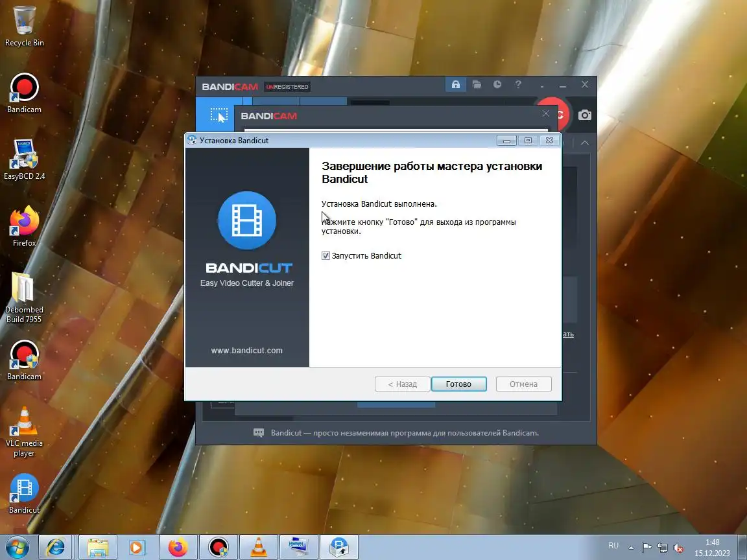Click the Action Center flag tray icon
The height and width of the screenshot is (560, 747).
646,548
